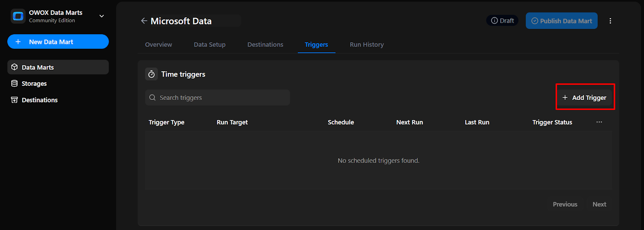The width and height of the screenshot is (644, 230).
Task: Edit the Microsoft Data title field
Action: [x=195, y=21]
